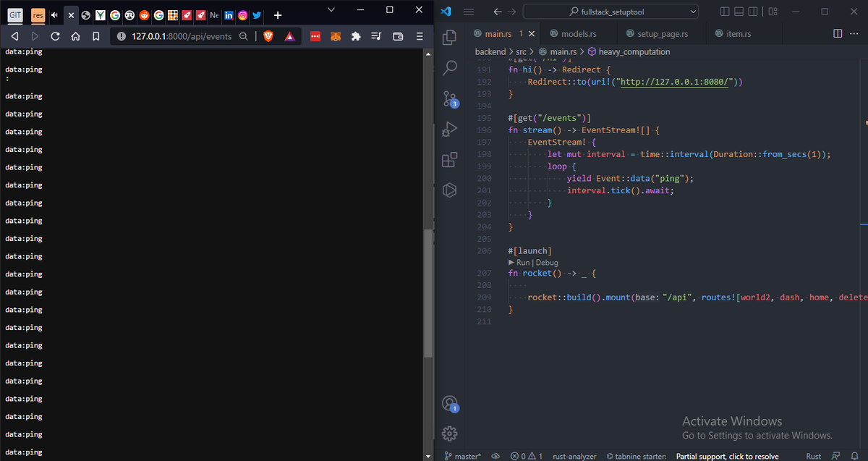Open Brave wallet icon in toolbar

click(x=398, y=36)
